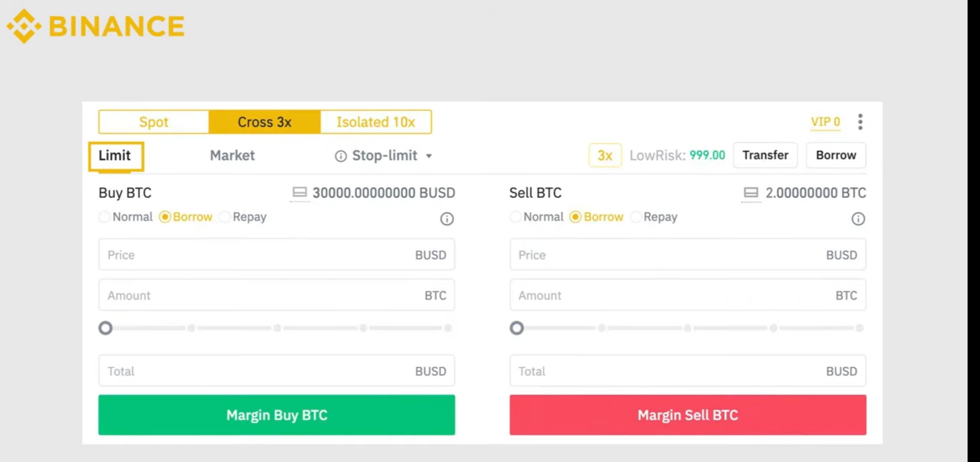Focus the Sell BTC Total field
Viewport: 980px width, 462px height.
(x=688, y=371)
